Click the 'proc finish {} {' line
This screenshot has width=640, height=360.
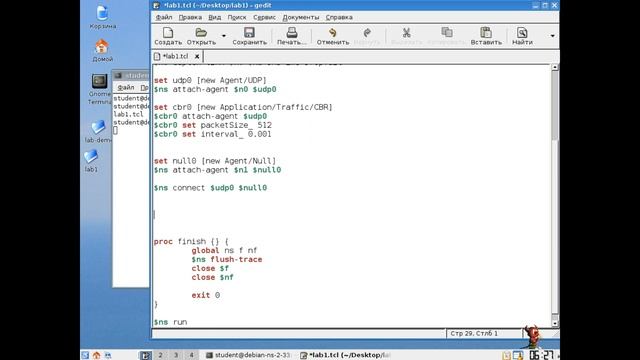191,242
